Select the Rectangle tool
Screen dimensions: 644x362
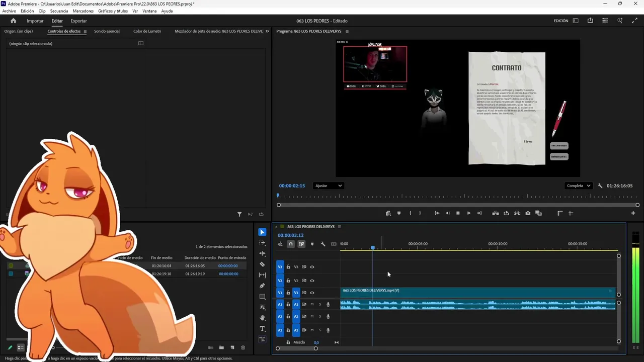(262, 297)
